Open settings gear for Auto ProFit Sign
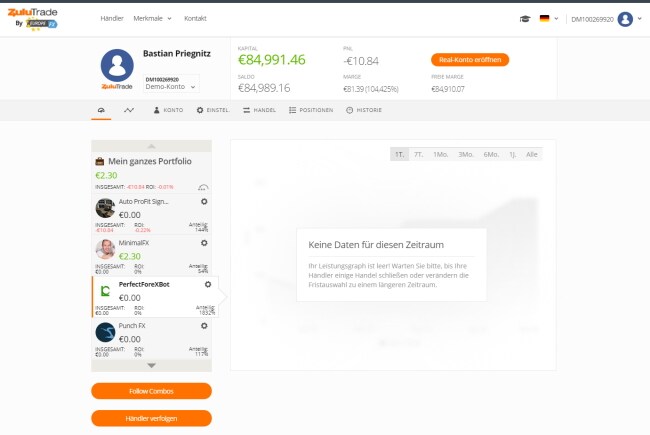 204,202
